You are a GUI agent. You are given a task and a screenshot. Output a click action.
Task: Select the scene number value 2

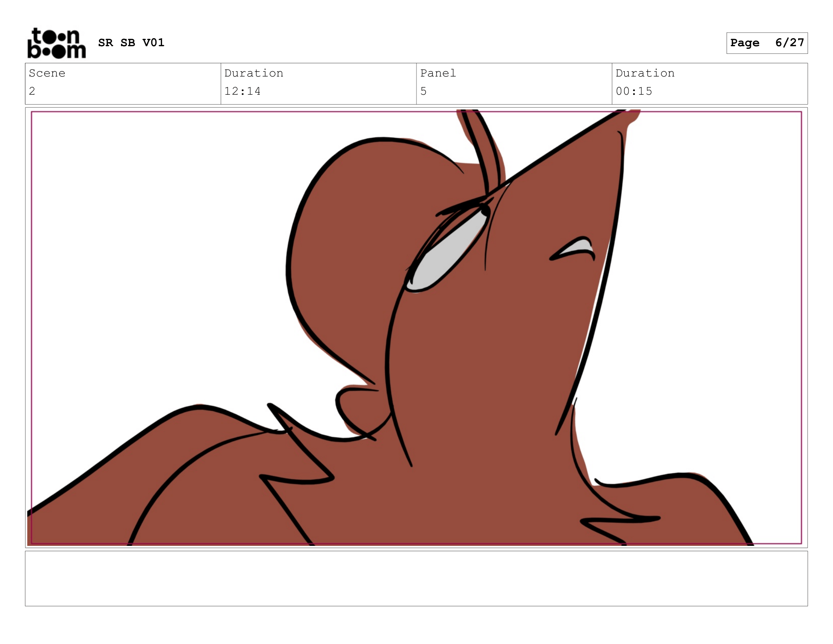point(32,91)
